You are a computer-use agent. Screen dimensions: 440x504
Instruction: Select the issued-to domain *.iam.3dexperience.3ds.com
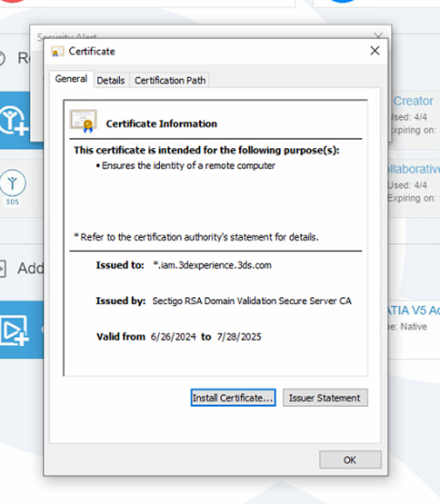point(213,265)
